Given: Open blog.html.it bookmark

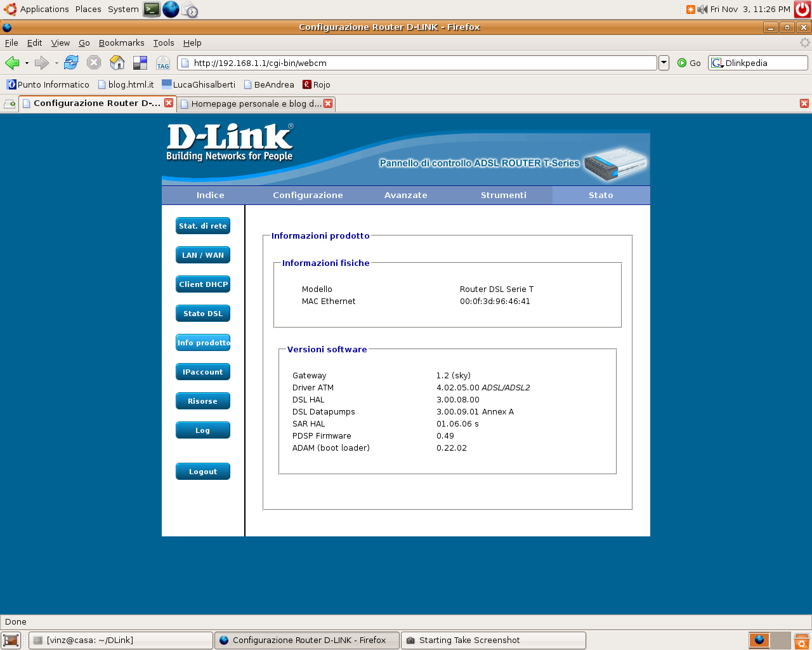Looking at the screenshot, I should pyautogui.click(x=126, y=84).
